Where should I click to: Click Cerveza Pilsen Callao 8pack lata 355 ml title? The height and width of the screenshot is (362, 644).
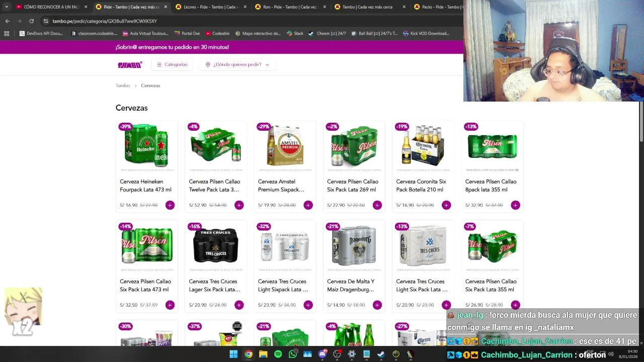(491, 186)
